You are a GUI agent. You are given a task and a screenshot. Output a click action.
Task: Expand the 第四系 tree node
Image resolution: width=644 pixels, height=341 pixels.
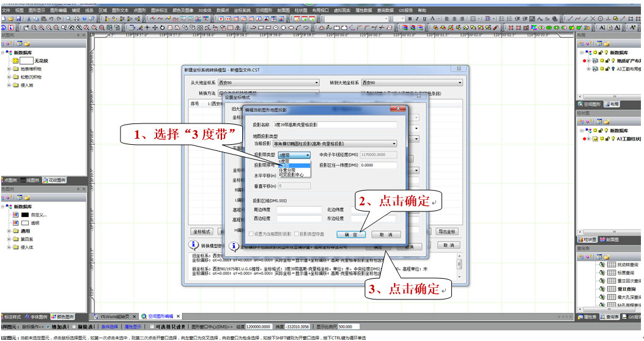pyautogui.click(x=9, y=239)
